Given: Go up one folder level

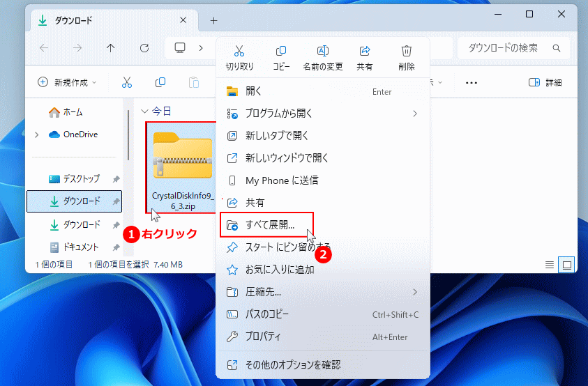Looking at the screenshot, I should pyautogui.click(x=111, y=48).
